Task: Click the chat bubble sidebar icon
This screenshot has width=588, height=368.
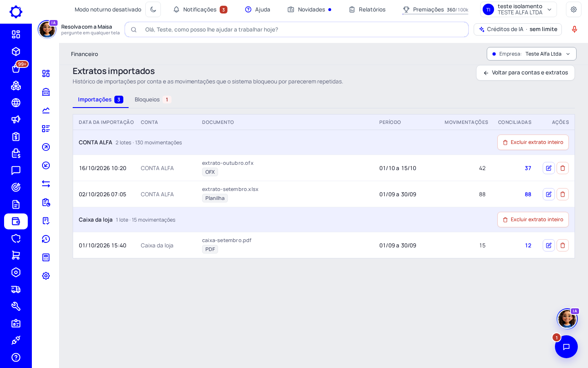Action: point(16,171)
